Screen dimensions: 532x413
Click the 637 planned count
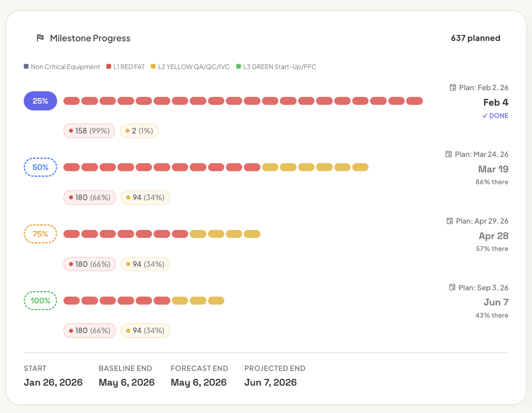point(475,38)
